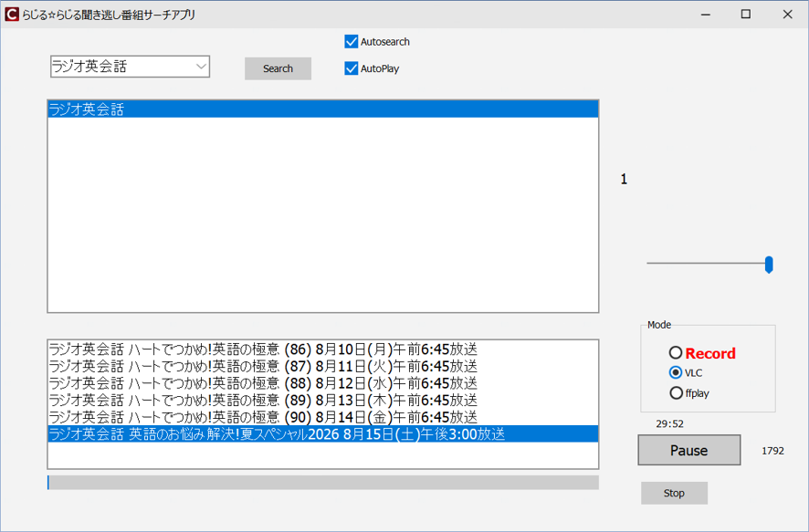
Task: Click the result count number 1
Action: 624,180
